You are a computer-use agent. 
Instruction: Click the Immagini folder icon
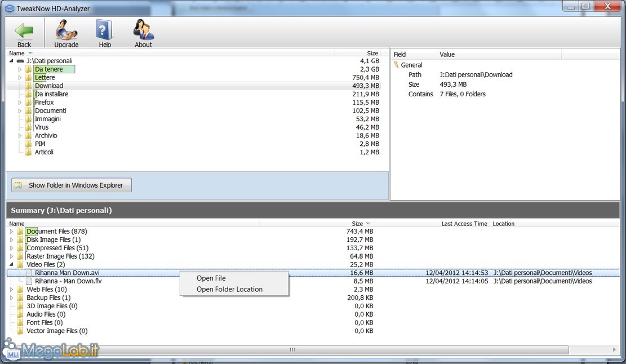pos(28,119)
